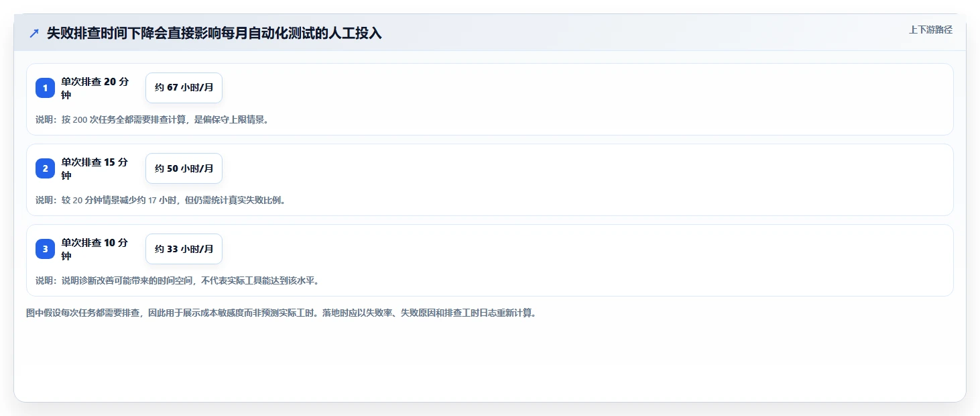Click the note about 200 次任务全都需要排查计算
Viewport: 980px width, 416px height.
pyautogui.click(x=152, y=119)
